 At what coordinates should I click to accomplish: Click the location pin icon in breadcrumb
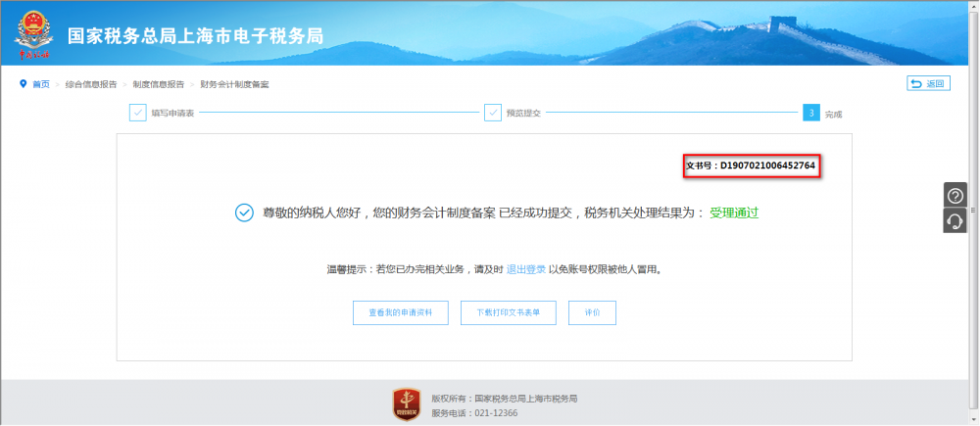coord(24,84)
